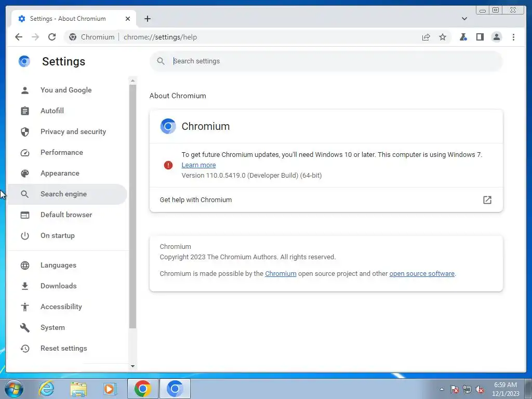Screen dimensions: 532x399
Task: Expand the tab search dropdown arrow
Action: tap(464, 19)
